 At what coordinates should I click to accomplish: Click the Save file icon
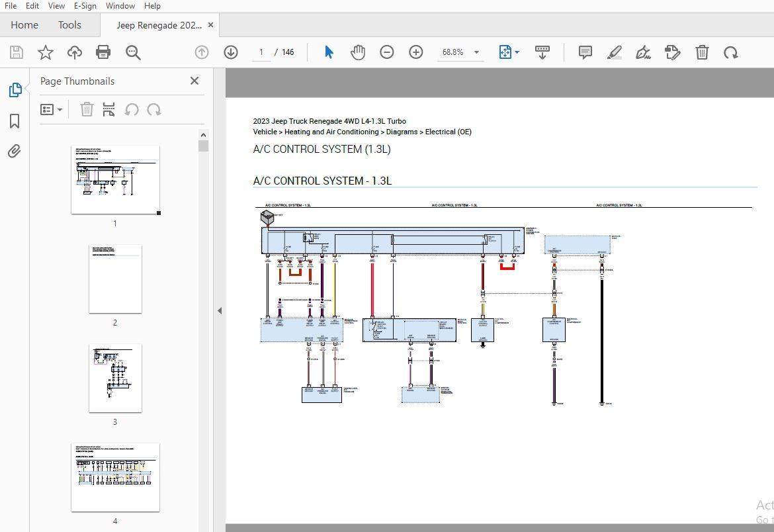click(17, 52)
